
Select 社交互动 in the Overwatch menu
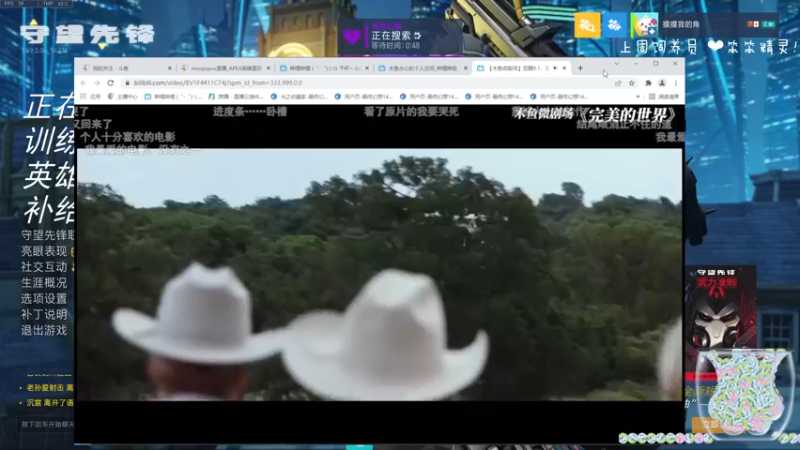(x=44, y=267)
